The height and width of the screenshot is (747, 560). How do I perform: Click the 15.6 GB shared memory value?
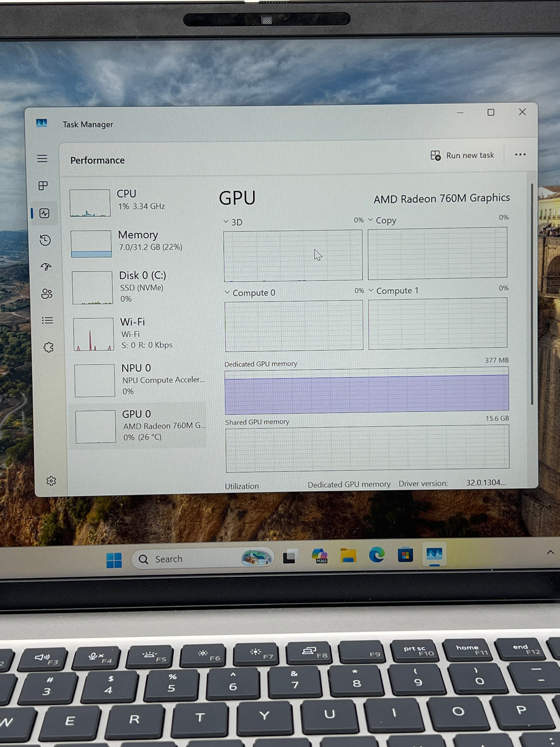497,418
